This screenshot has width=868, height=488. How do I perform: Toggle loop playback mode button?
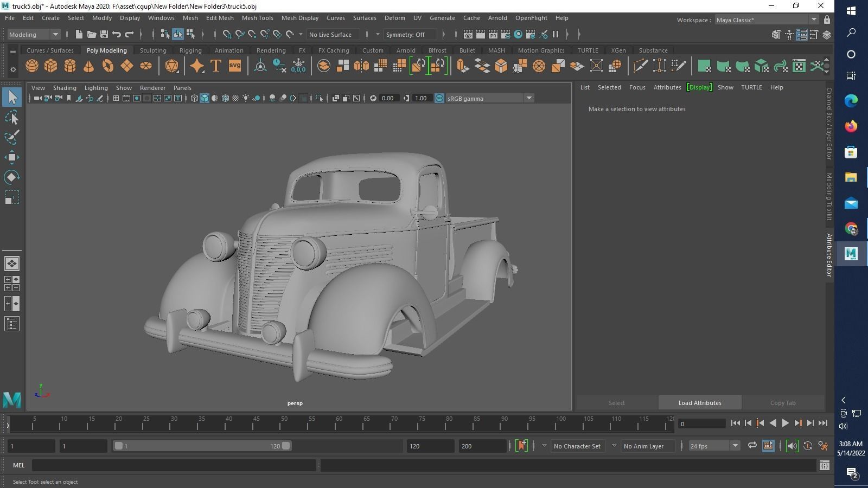752,446
